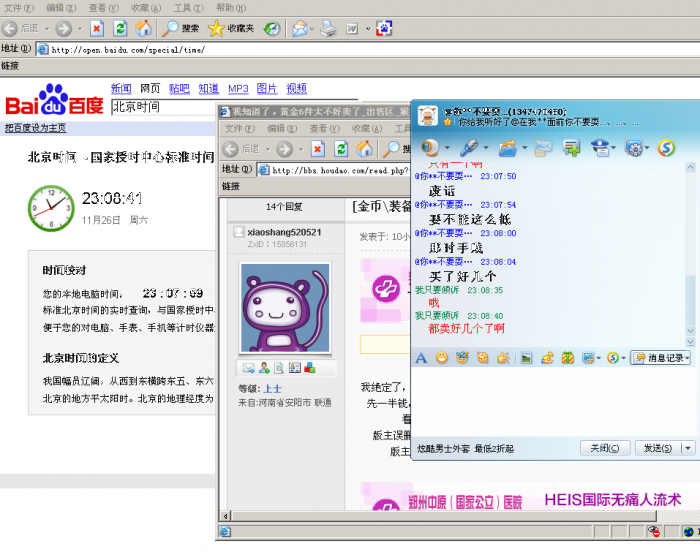Open the 图片 link on Baidu

pos(267,88)
